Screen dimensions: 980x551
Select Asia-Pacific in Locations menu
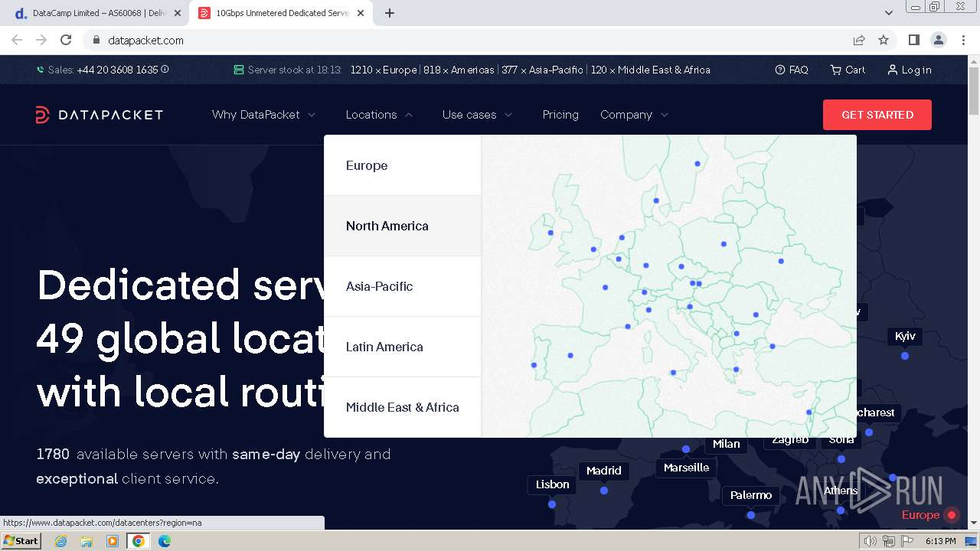403,286
